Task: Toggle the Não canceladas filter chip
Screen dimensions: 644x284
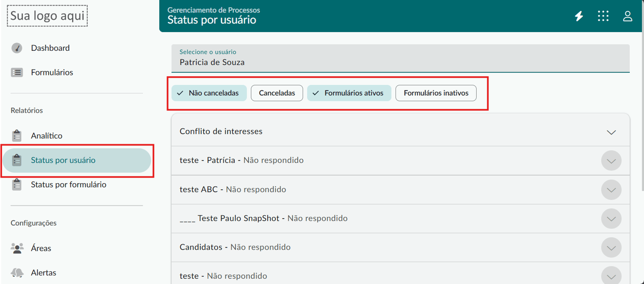Action: click(209, 93)
